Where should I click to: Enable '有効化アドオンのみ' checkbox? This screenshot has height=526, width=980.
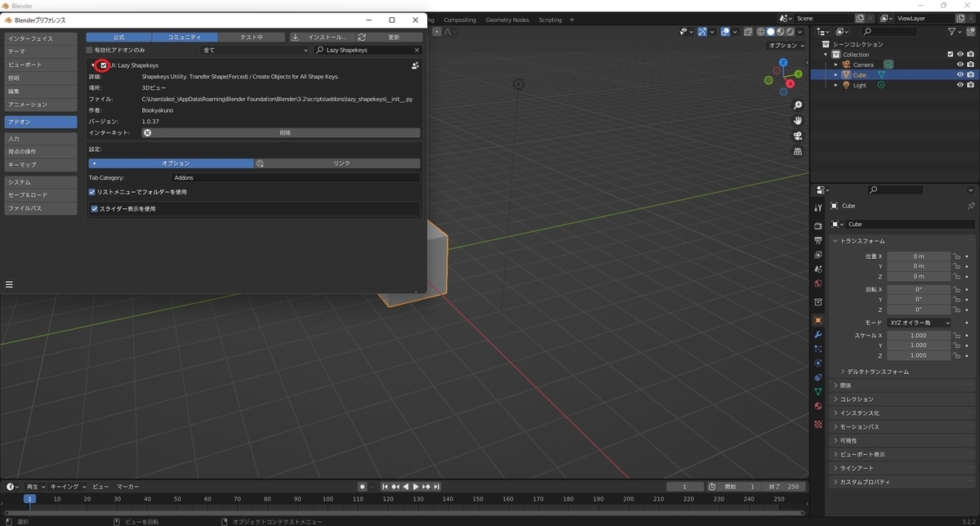pos(91,50)
